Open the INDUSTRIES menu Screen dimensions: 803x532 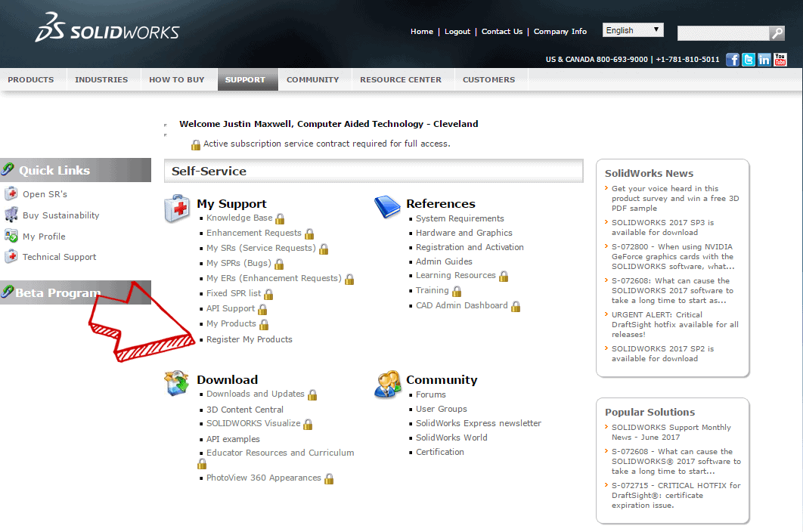tap(101, 79)
